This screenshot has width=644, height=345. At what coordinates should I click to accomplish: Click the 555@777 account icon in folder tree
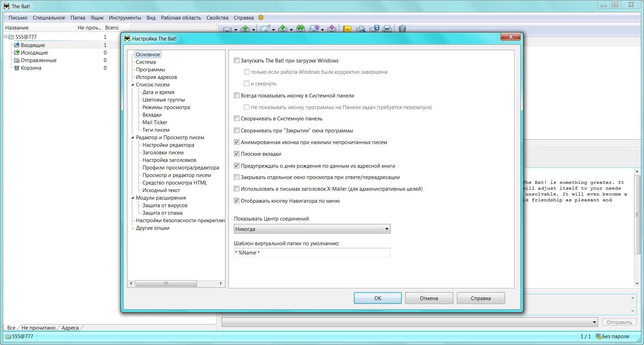(x=11, y=37)
